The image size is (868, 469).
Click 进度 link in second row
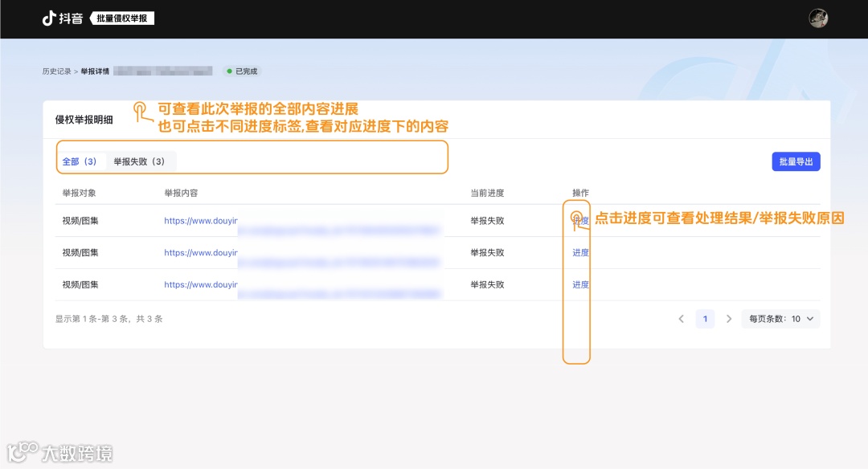point(581,253)
